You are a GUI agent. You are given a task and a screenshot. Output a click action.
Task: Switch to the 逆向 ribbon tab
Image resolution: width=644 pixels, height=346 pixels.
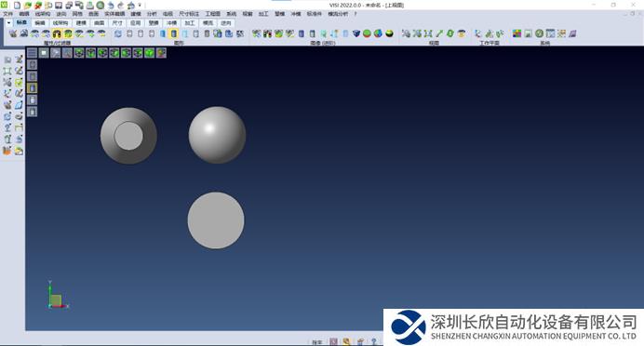click(x=226, y=23)
